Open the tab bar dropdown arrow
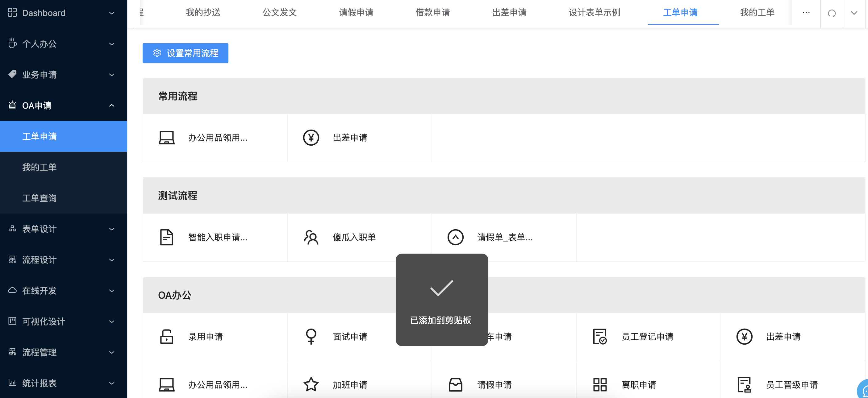868x398 pixels. coord(854,13)
